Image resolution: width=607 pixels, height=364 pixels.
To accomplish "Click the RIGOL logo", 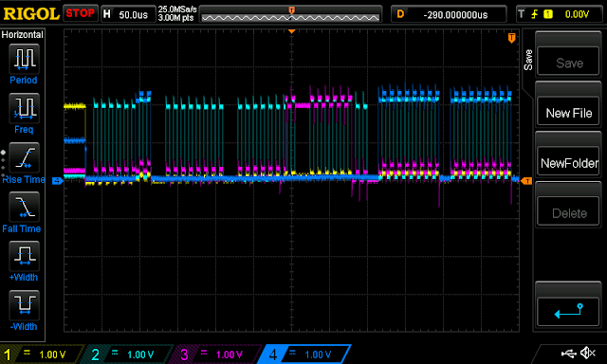I will tap(31, 14).
